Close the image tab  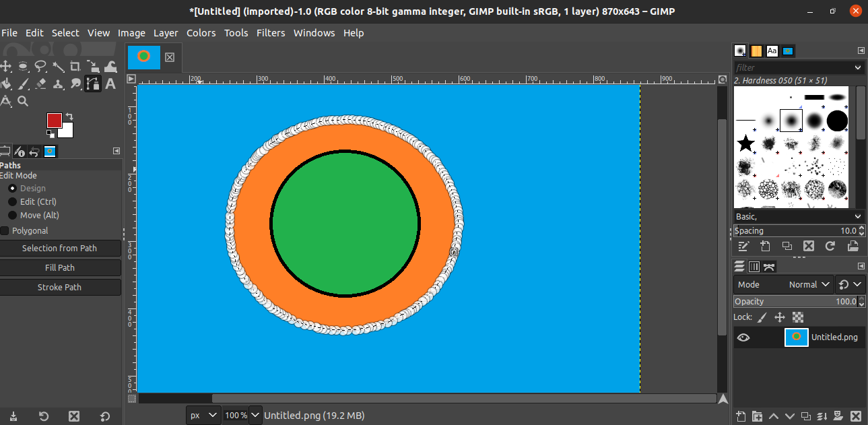[x=170, y=57]
